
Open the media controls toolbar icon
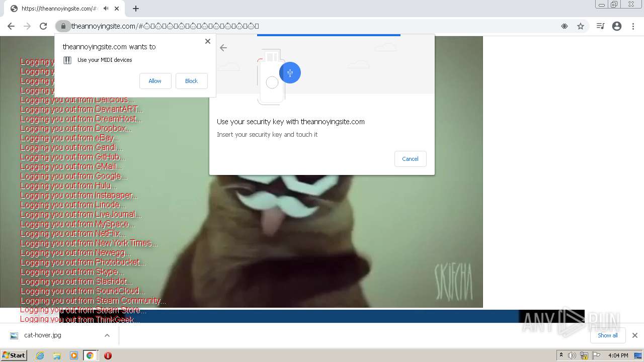600,26
